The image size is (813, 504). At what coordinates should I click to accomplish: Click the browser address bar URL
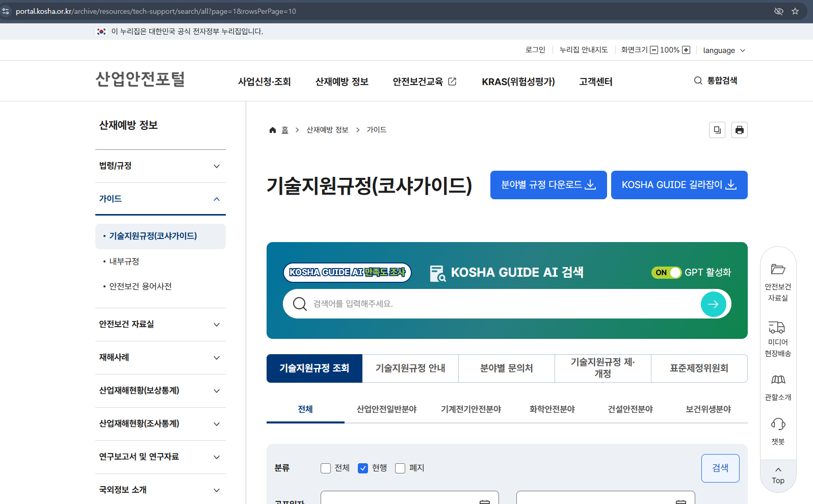coord(156,11)
